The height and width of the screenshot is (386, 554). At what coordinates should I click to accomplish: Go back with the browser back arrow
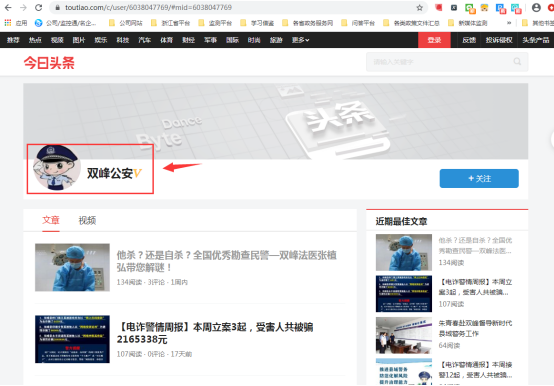8,7
